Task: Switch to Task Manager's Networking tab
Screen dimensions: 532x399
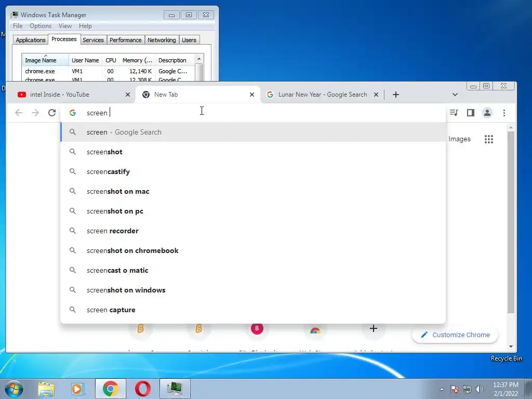Action: pos(162,40)
